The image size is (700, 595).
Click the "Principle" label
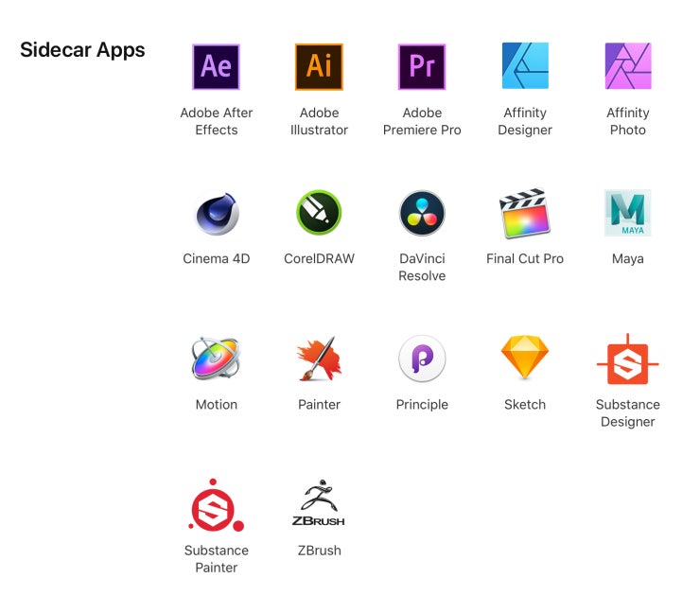pyautogui.click(x=422, y=405)
